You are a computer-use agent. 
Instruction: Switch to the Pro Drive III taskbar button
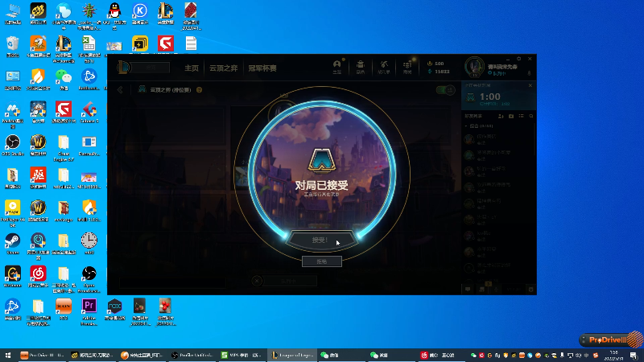(43, 355)
